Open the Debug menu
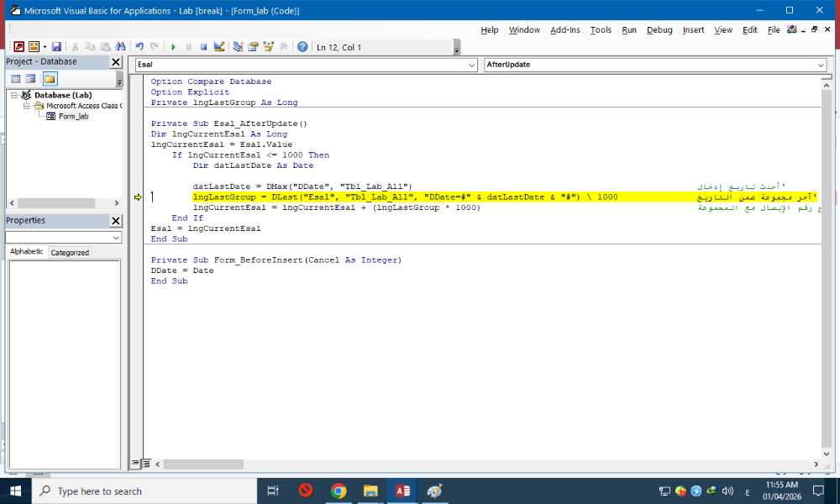Viewport: 840px width, 504px height. pyautogui.click(x=659, y=30)
